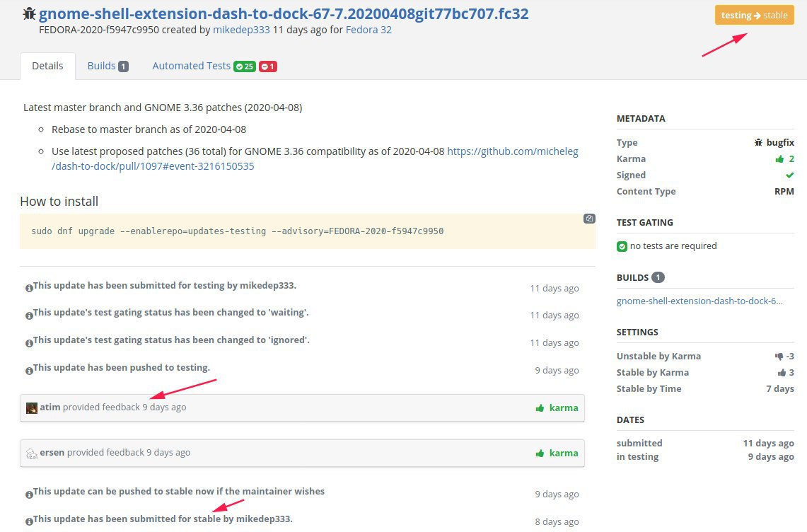
Task: Click the green 25 passed tests badge
Action: (x=245, y=66)
